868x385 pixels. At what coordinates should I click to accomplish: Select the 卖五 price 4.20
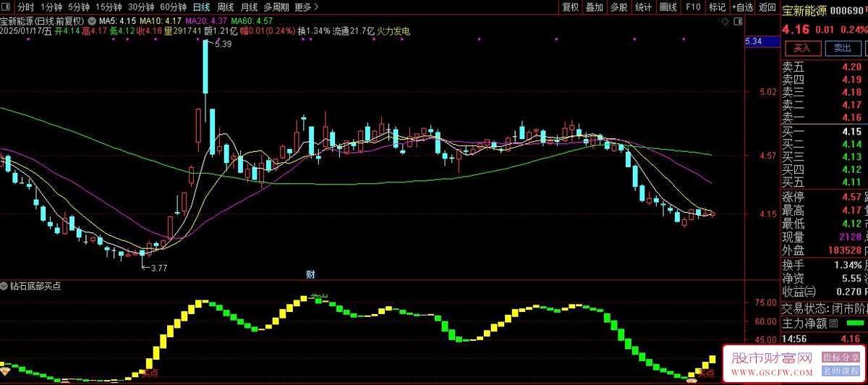click(x=851, y=67)
